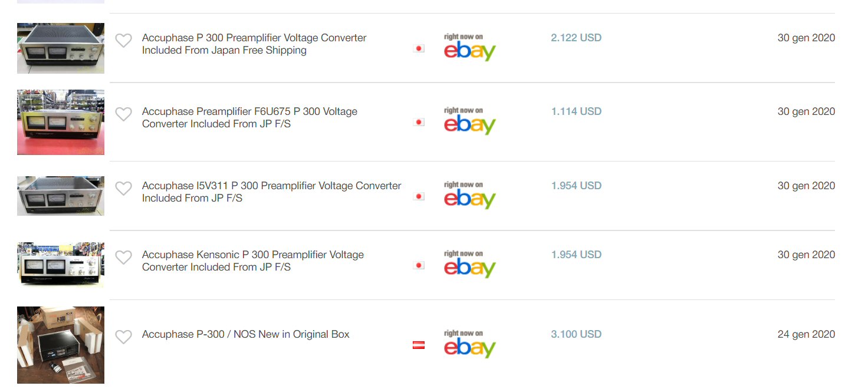The image size is (868, 389).
Task: Toggle heart for Accuphase Preamplifier F6U675 listing
Action: [x=123, y=114]
